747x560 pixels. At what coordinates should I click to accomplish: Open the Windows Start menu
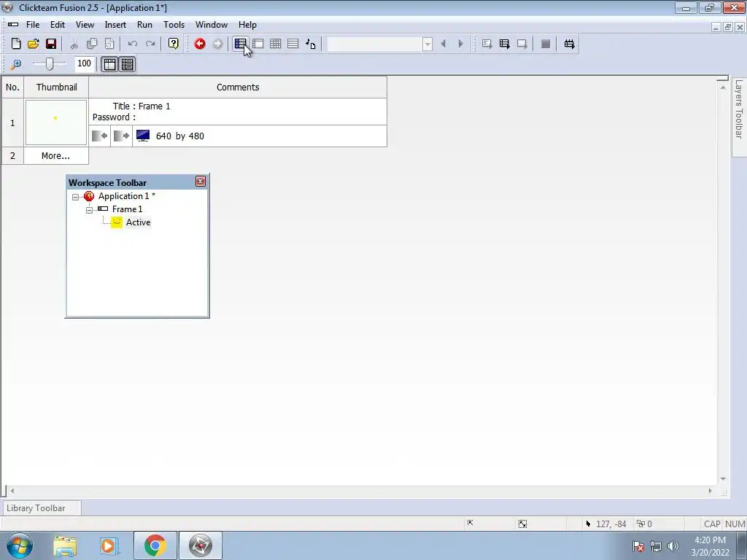click(x=20, y=545)
